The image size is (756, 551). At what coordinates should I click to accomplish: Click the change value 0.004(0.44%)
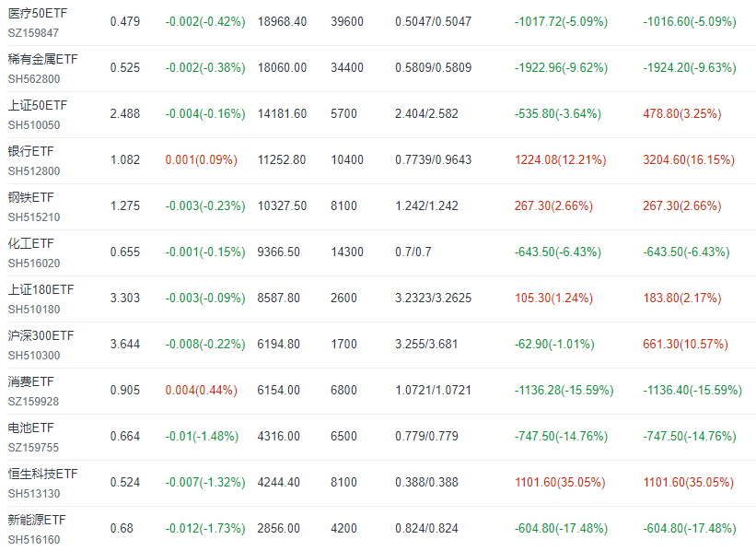[x=202, y=390]
